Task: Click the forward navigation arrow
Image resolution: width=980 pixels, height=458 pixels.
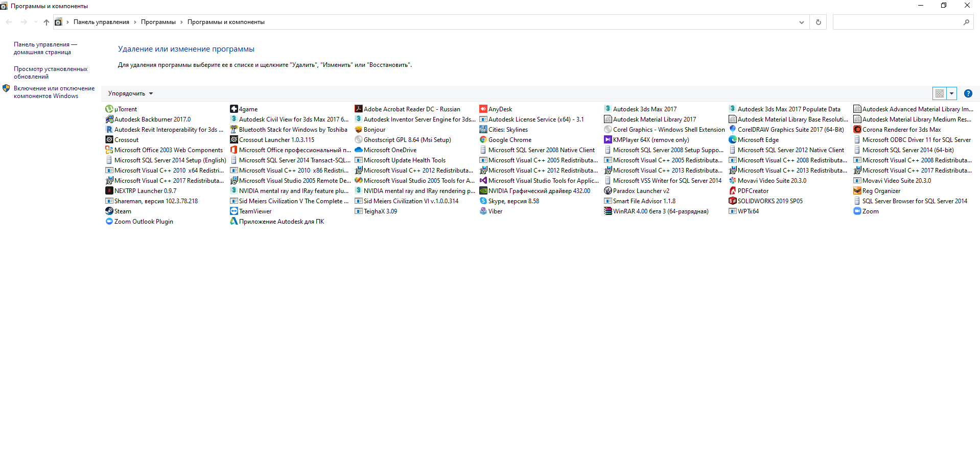Action: pyautogui.click(x=24, y=22)
